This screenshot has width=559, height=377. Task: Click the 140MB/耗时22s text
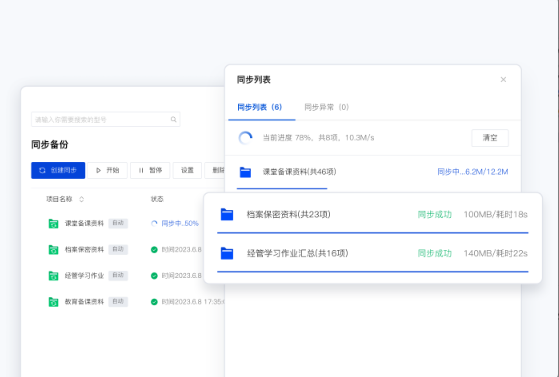pos(496,253)
